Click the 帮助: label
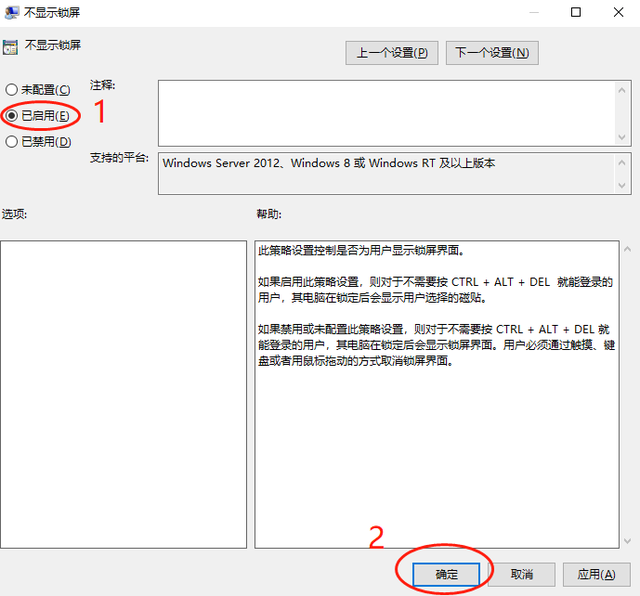This screenshot has height=596, width=640. pyautogui.click(x=269, y=213)
